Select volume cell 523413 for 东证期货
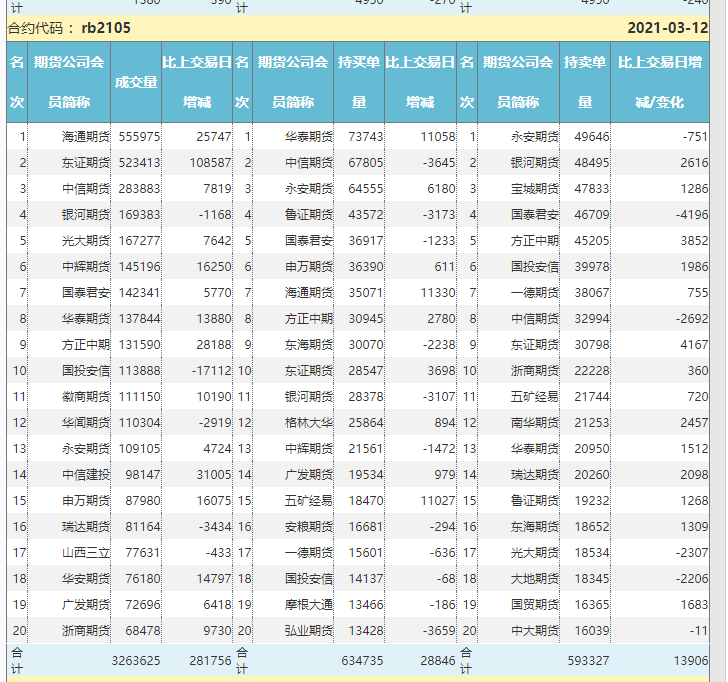728x682 pixels. pyautogui.click(x=139, y=162)
